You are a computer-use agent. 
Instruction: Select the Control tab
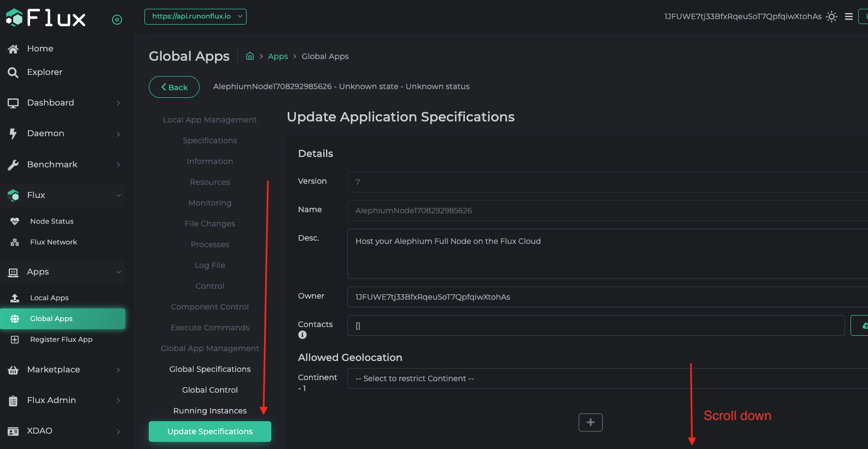coord(210,286)
